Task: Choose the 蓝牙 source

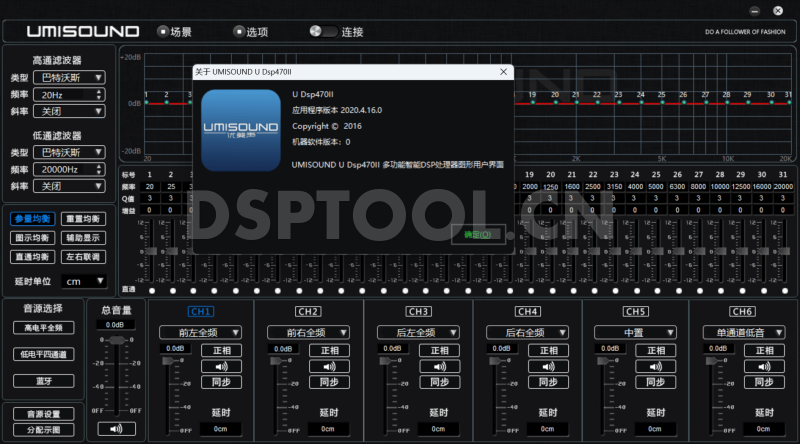Action: (44, 381)
